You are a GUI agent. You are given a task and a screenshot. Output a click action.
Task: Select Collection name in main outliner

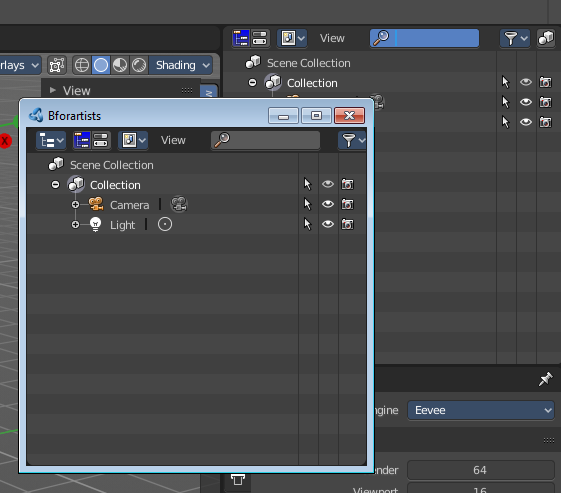[x=312, y=83]
